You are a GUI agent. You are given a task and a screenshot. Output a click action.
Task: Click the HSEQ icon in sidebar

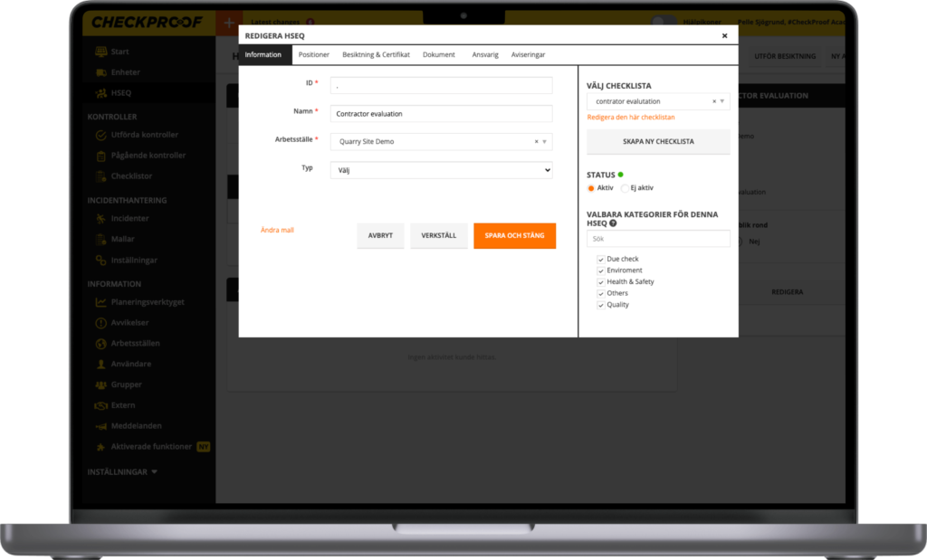102,93
